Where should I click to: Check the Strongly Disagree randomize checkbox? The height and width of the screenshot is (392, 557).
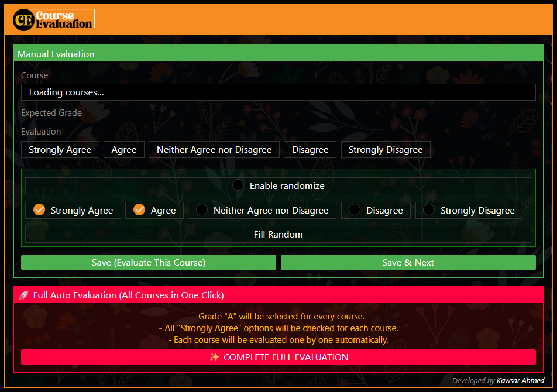pyautogui.click(x=429, y=210)
